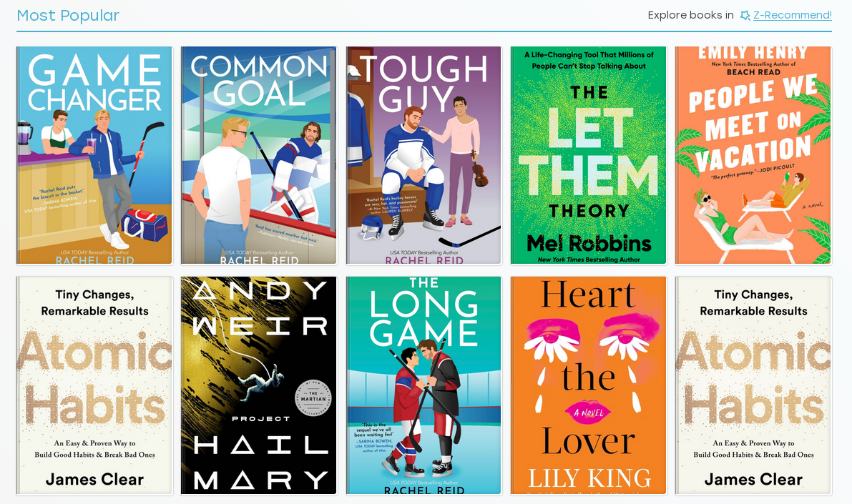Click the Most Popular heading
Viewport: 852px width, 504px height.
68,15
